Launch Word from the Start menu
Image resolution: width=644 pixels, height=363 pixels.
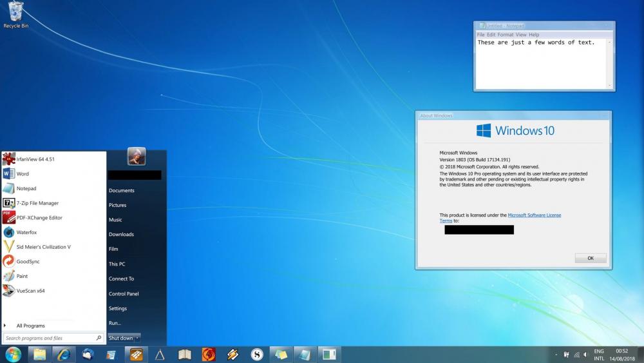pyautogui.click(x=23, y=174)
